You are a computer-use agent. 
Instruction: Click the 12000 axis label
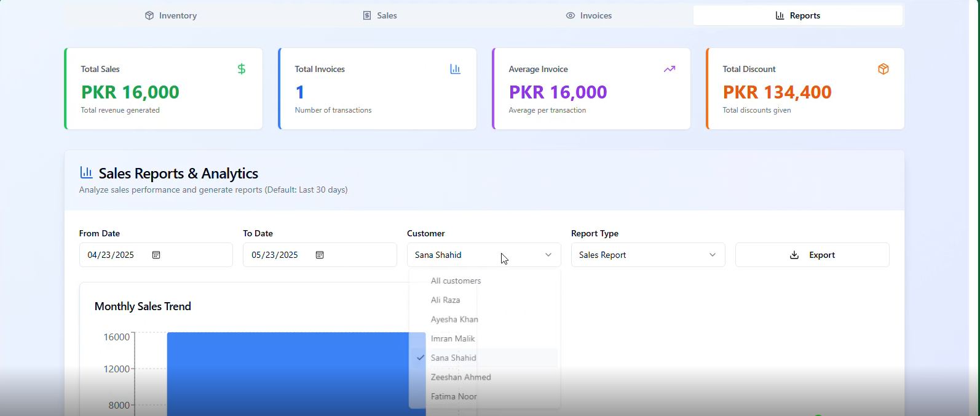tap(117, 369)
